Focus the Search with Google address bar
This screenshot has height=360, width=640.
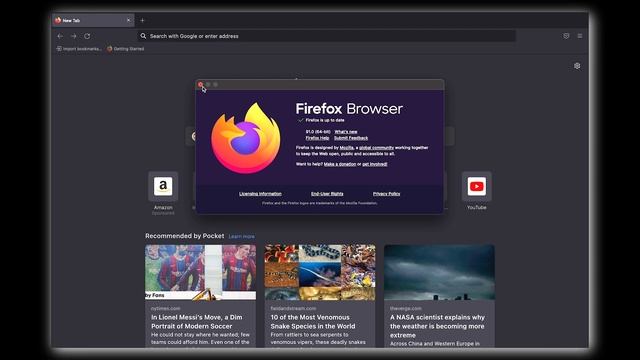coord(327,36)
